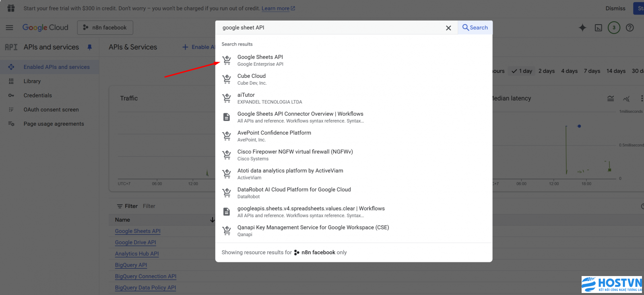Select Atoti data analytics platform result
This screenshot has height=295, width=644.
click(x=354, y=174)
